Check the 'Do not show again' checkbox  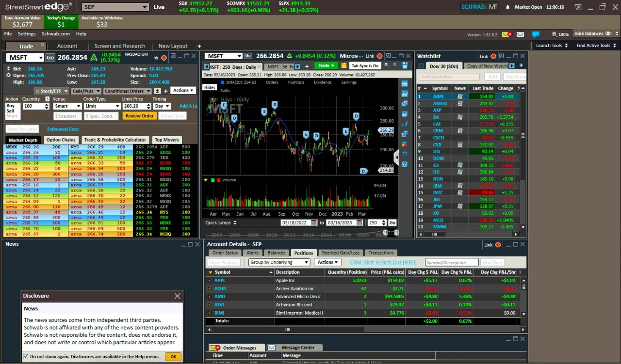coord(26,357)
